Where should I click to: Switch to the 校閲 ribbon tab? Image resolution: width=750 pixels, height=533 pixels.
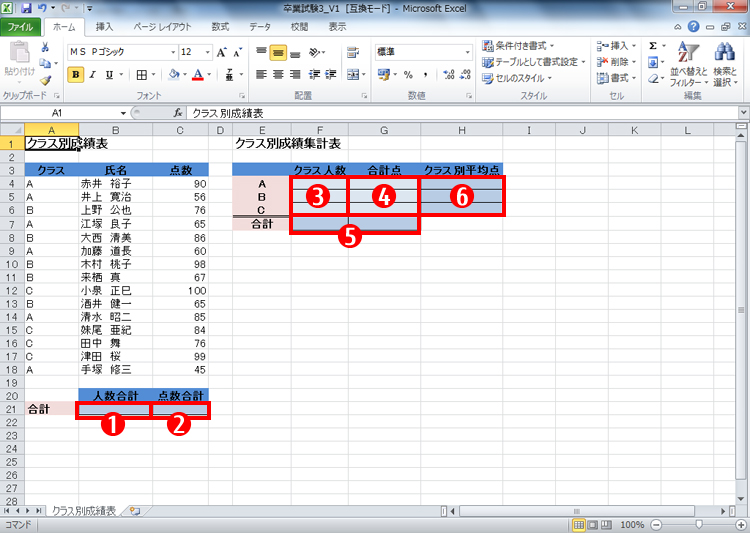(x=299, y=27)
